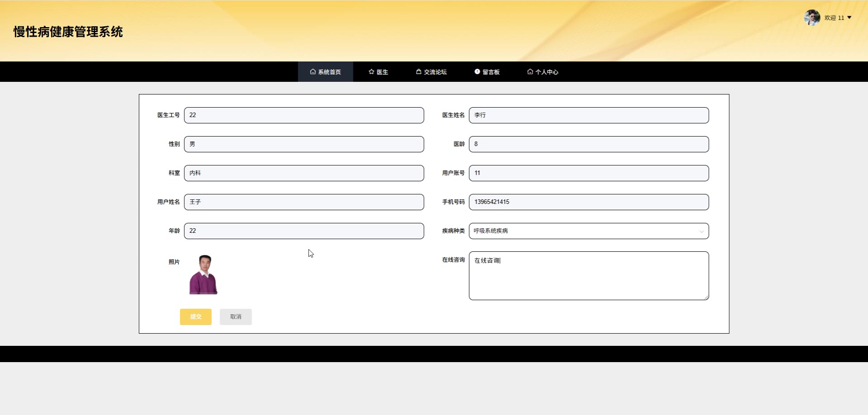Grab the 在线咨询 textarea resize handle
868x415 pixels.
706,297
